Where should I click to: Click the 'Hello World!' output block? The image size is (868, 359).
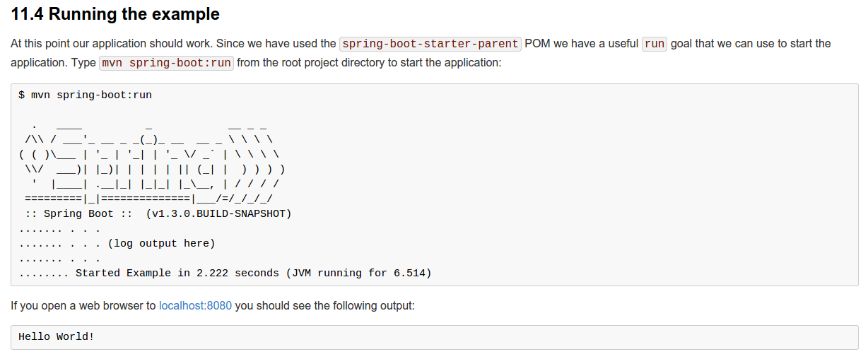coord(56,336)
